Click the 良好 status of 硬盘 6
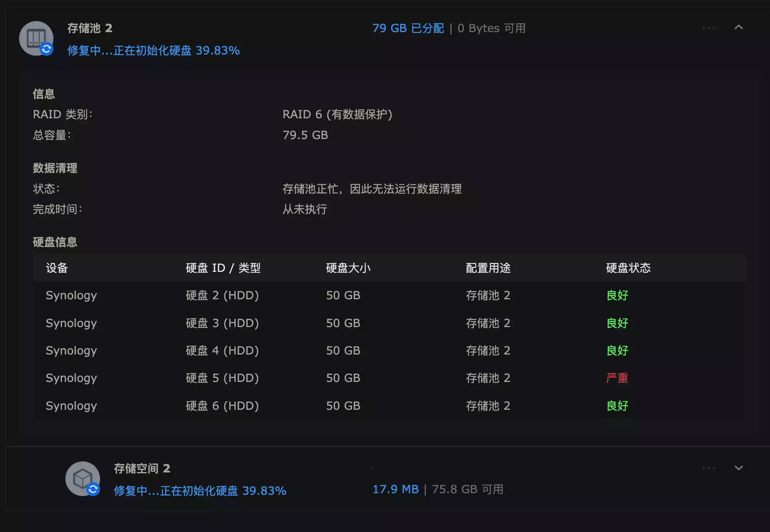The width and height of the screenshot is (770, 532). (x=617, y=406)
